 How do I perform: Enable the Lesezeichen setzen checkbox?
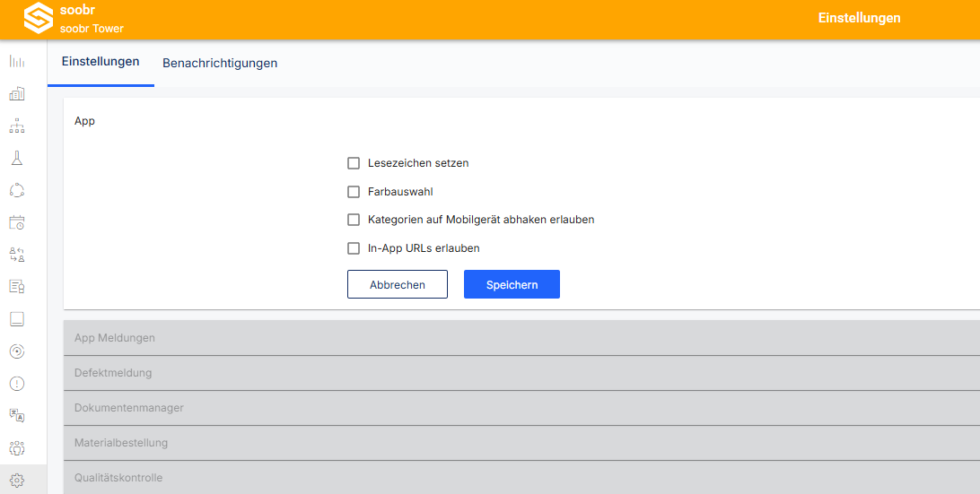click(x=354, y=163)
